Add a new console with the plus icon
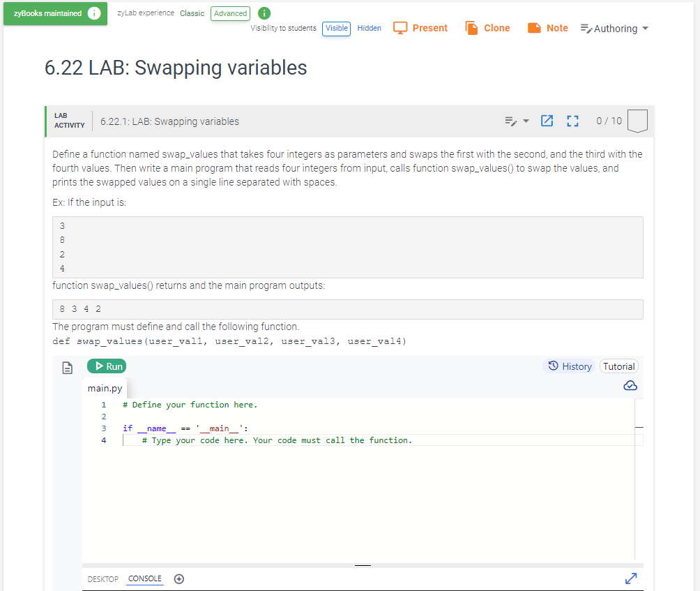 pos(178,578)
